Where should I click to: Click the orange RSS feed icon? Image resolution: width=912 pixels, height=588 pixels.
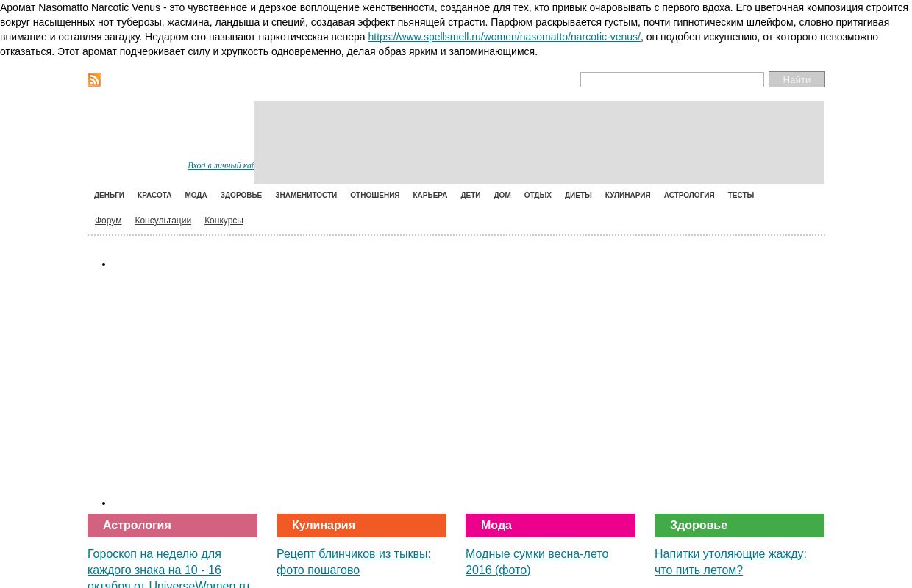point(94,79)
